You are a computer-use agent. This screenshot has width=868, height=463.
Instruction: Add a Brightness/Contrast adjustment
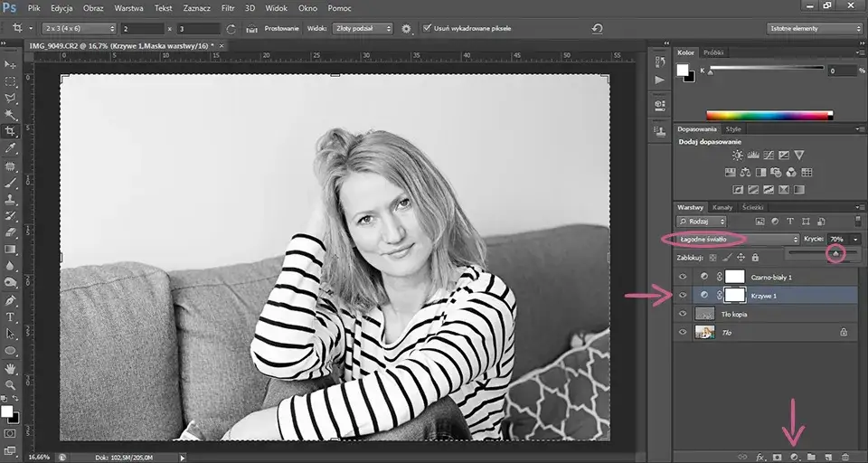click(x=738, y=155)
